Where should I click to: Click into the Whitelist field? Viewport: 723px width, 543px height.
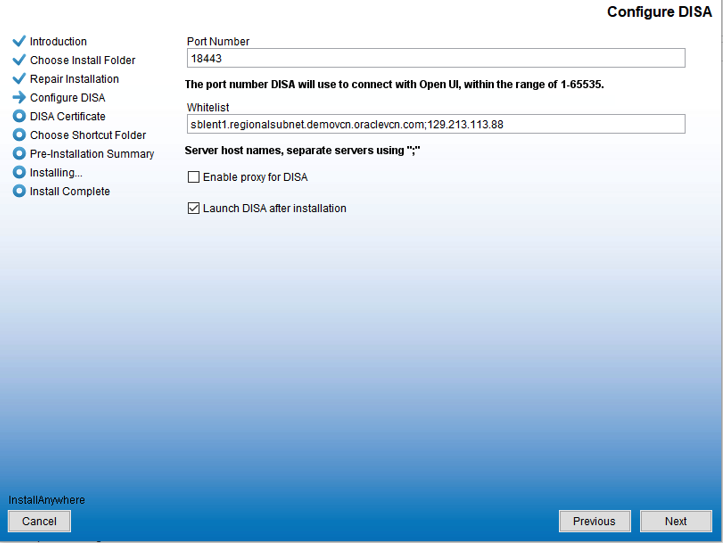point(436,124)
